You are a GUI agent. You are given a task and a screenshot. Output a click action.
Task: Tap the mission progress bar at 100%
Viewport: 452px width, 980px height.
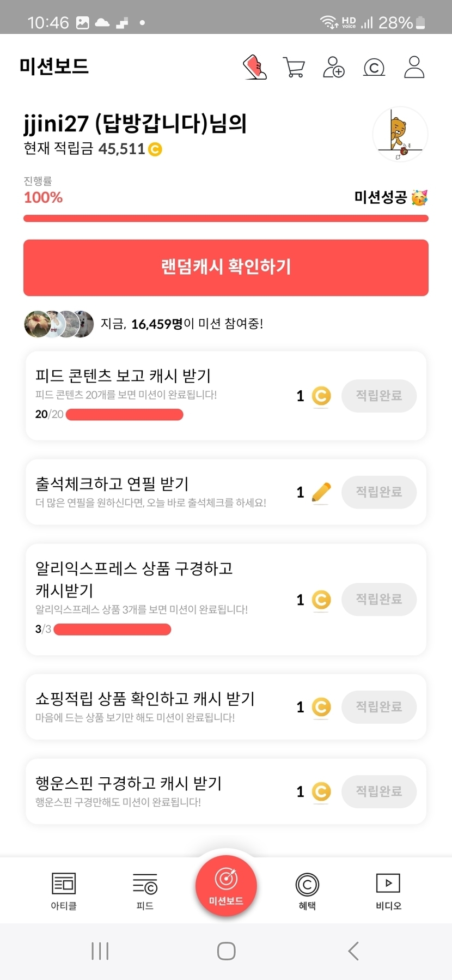[226, 219]
